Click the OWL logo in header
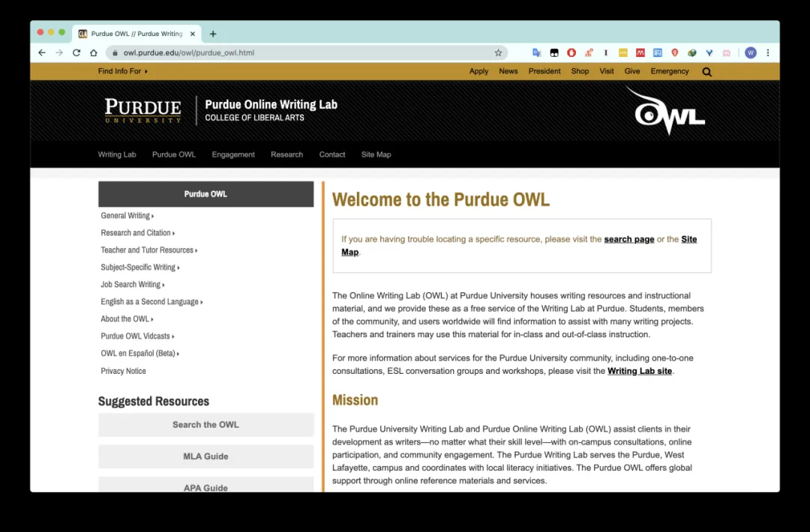 click(665, 111)
